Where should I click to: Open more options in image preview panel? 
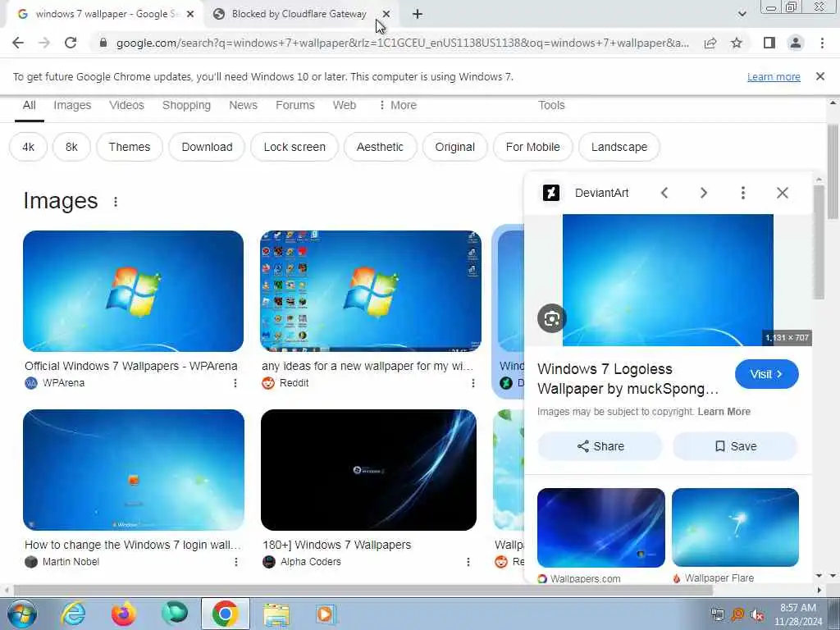(743, 193)
